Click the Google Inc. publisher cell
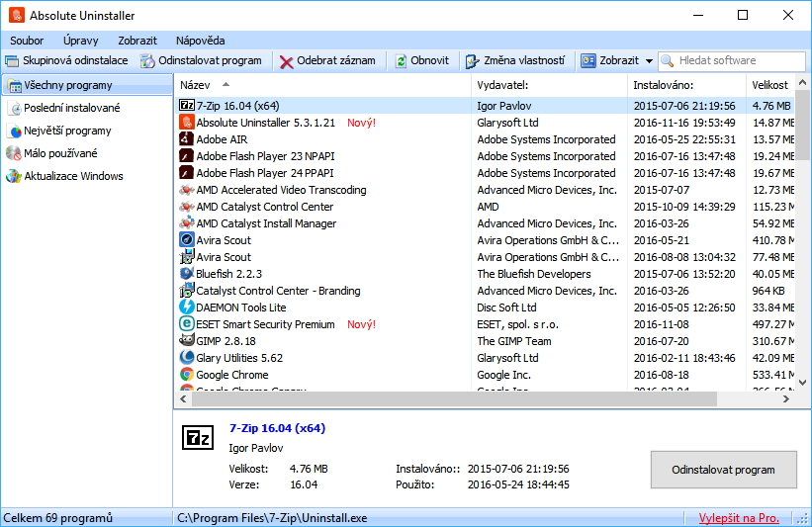The height and width of the screenshot is (527, 812). tap(503, 375)
